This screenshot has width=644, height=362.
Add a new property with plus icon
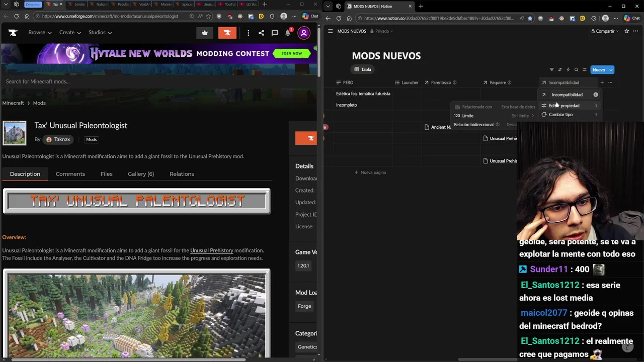point(602,82)
